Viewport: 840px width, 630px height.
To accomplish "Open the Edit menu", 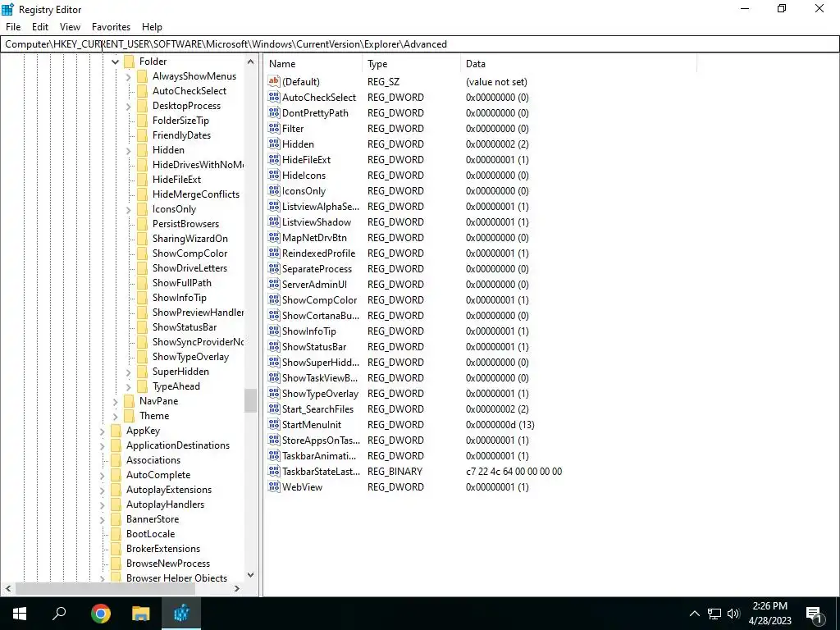I will coord(40,27).
